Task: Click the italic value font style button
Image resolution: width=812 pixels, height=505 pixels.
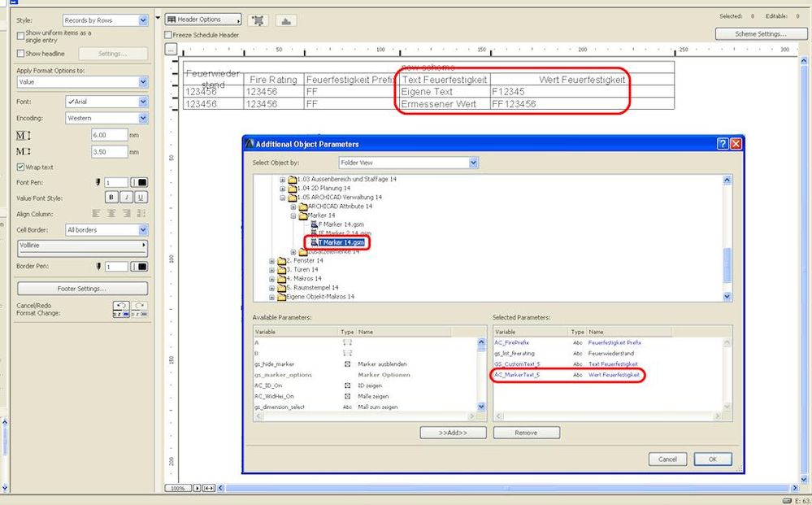Action: (126, 198)
